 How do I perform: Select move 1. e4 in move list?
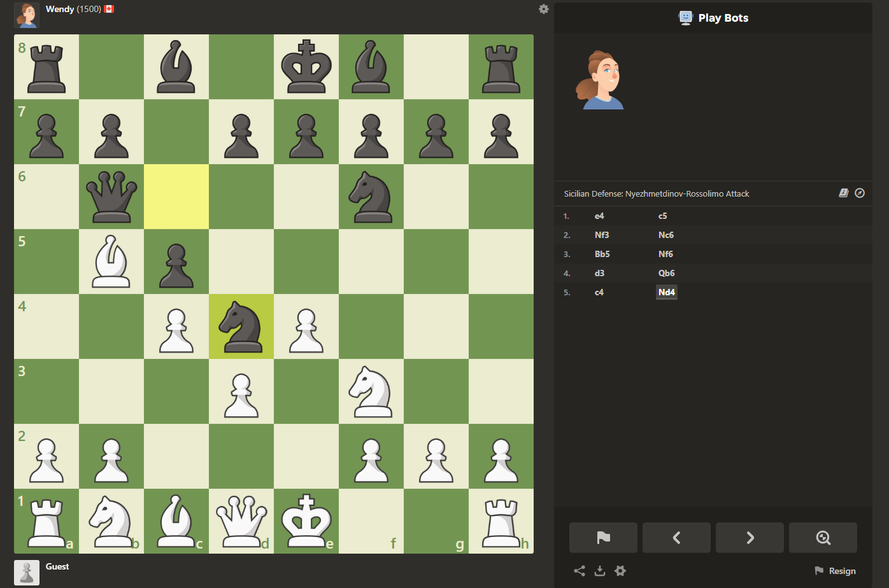[x=599, y=216]
